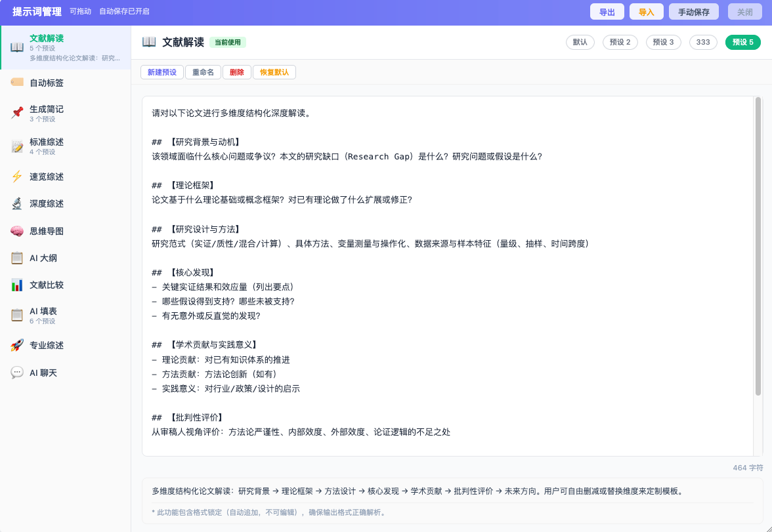Open the 文献比较 sidebar entry
Viewport: 772px width, 532px height.
point(66,285)
